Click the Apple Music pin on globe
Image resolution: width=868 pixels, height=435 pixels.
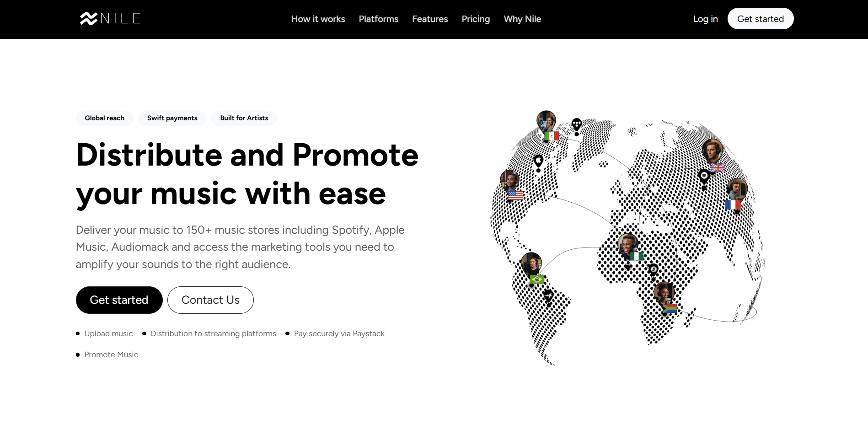(538, 161)
